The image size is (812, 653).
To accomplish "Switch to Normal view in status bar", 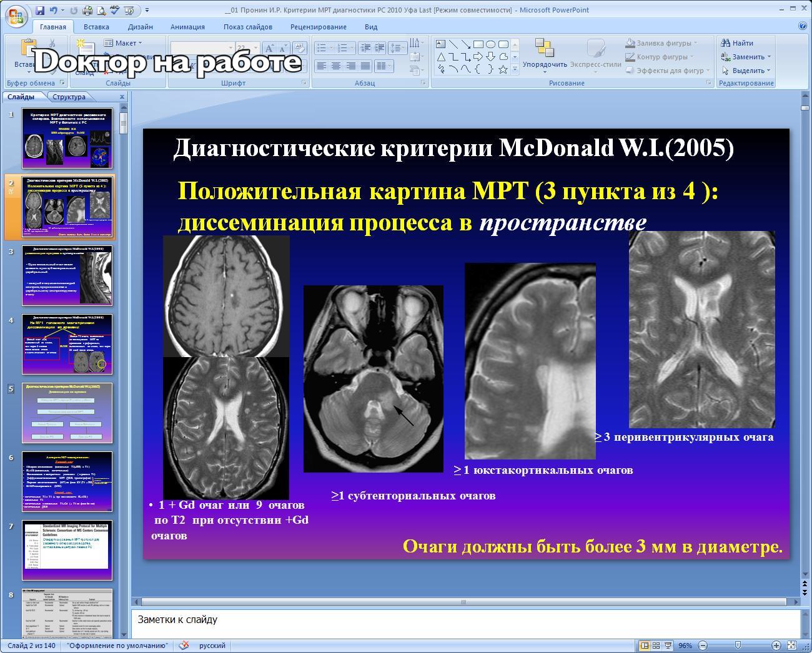I will click(x=644, y=646).
